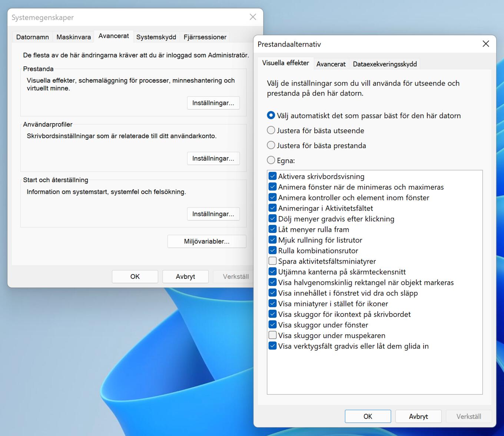
Task: Toggle 'Animera kontroller och element inom fönster'
Action: pos(272,197)
